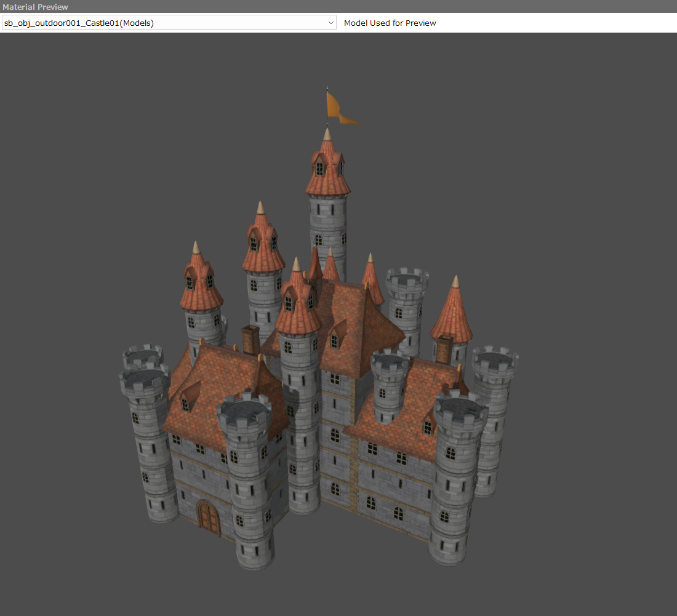Open the preview model dropdown arrow
This screenshot has width=677, height=616.
tap(331, 23)
